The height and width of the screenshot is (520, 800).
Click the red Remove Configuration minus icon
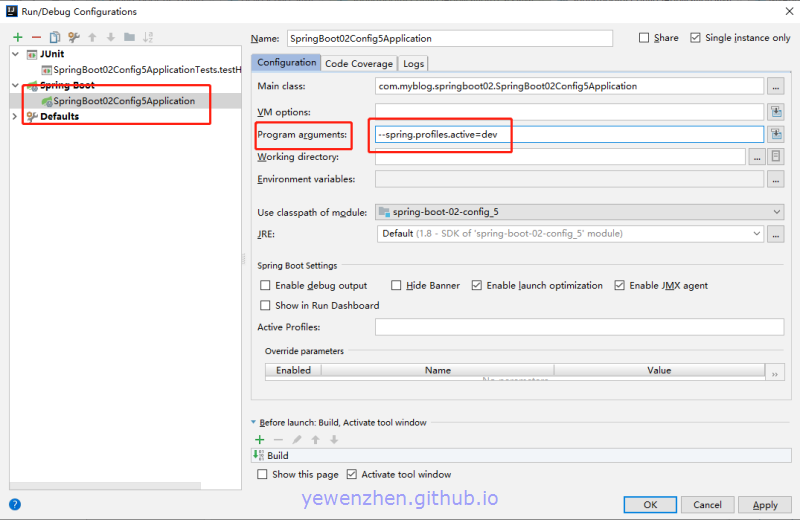36,37
